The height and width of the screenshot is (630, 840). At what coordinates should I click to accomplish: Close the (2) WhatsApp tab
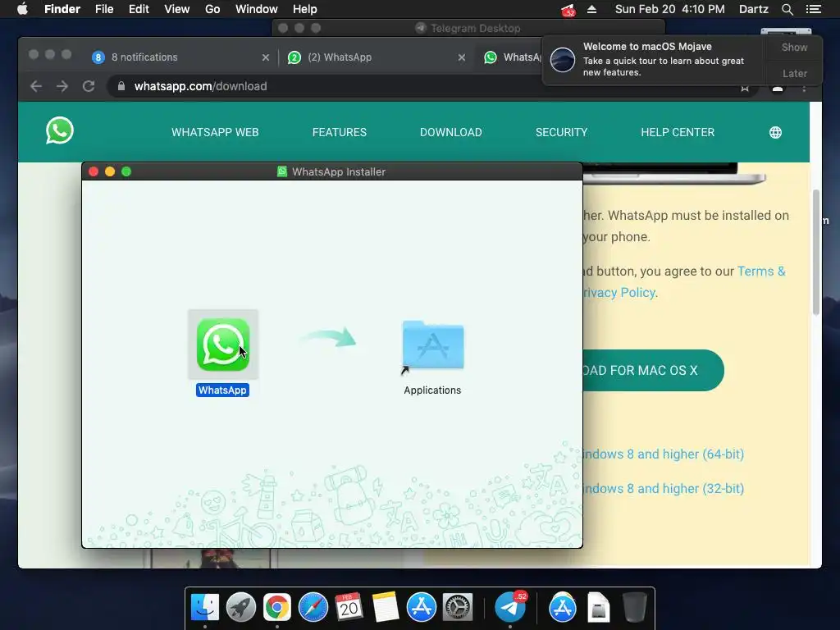click(x=462, y=57)
